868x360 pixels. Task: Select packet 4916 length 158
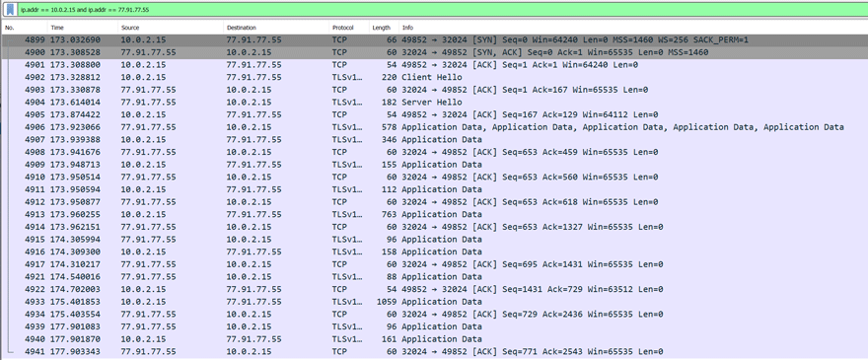(434, 252)
